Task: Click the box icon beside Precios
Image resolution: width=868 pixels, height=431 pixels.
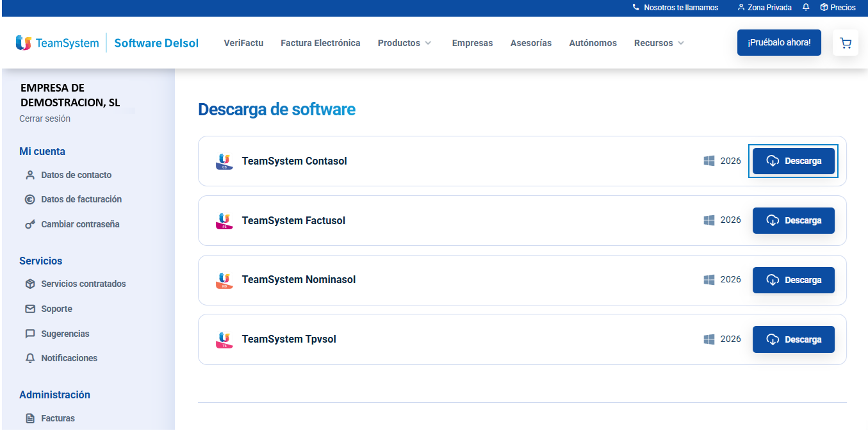Action: pyautogui.click(x=824, y=8)
